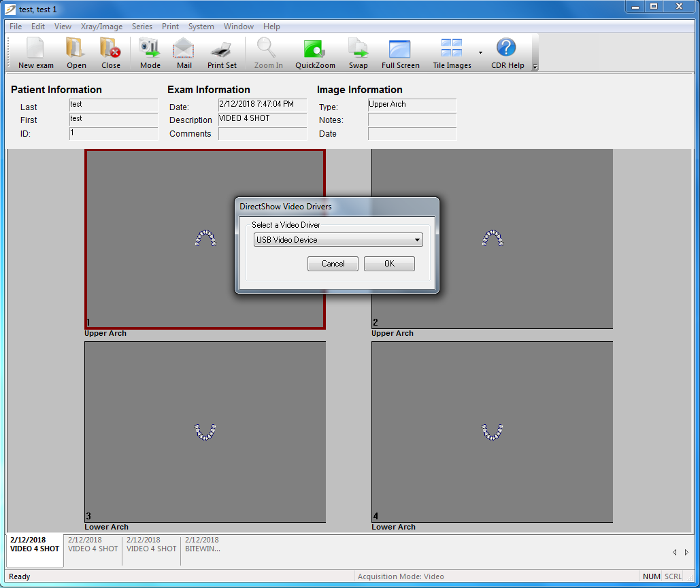Viewport: 700px width, 588px height.
Task: Activate the QuickZoom tool
Action: pos(315,53)
